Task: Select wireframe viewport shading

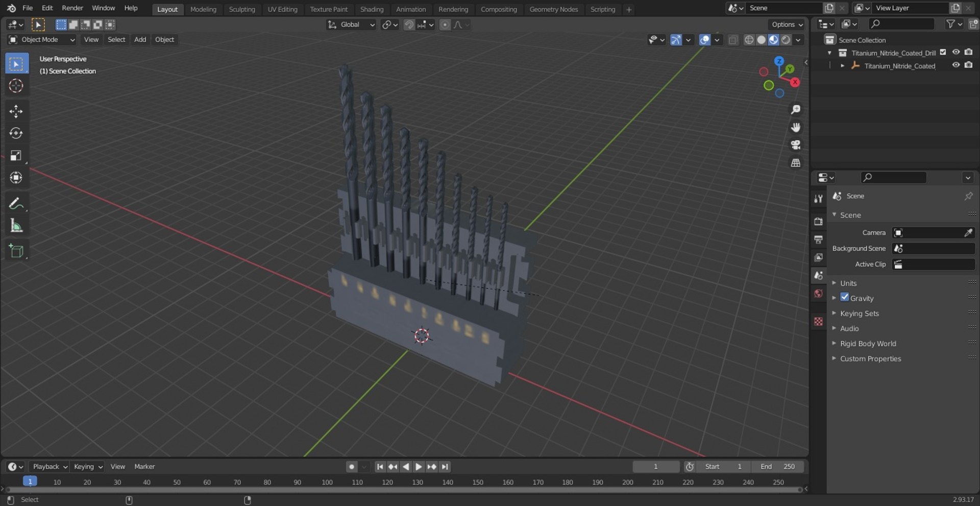Action: tap(749, 40)
